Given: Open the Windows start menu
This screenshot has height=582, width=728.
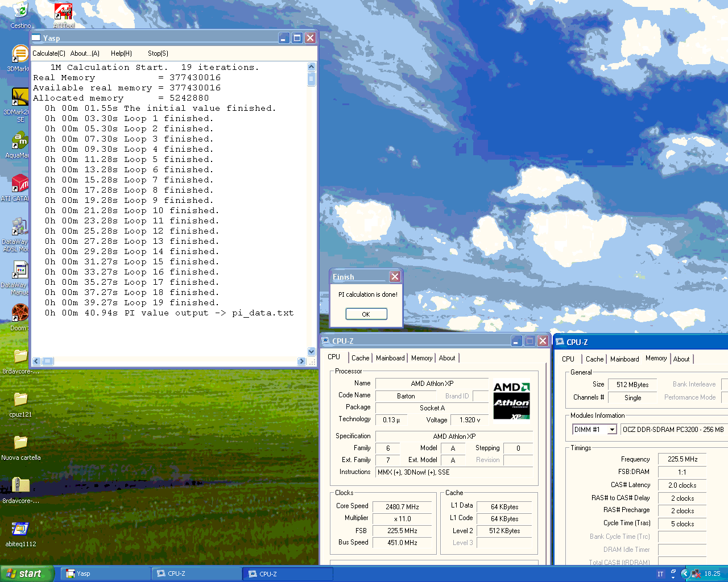Looking at the screenshot, I should 27,573.
